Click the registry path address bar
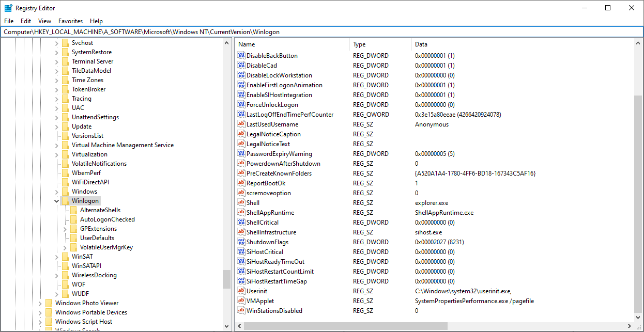644x332 pixels. pyautogui.click(x=320, y=32)
